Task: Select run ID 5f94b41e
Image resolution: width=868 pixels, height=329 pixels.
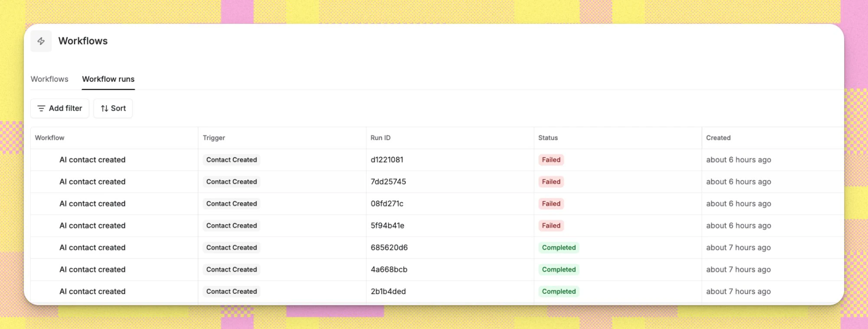Action: tap(388, 226)
